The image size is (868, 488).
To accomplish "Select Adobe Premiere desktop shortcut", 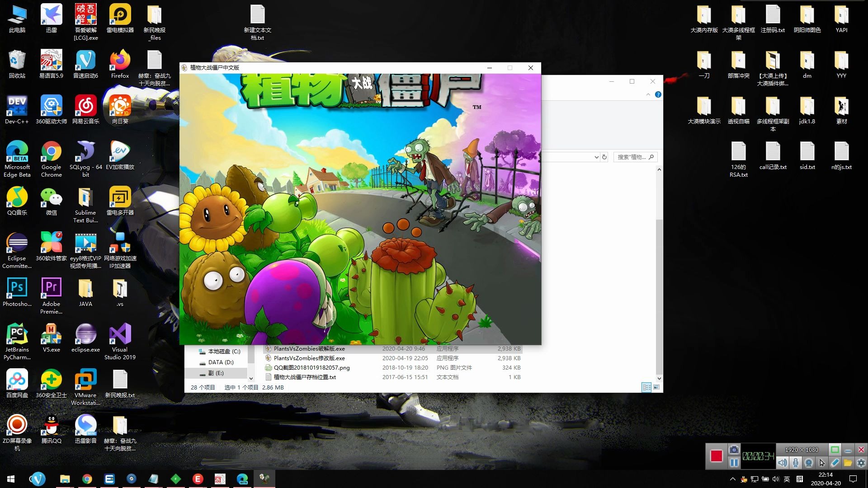I will coord(52,296).
